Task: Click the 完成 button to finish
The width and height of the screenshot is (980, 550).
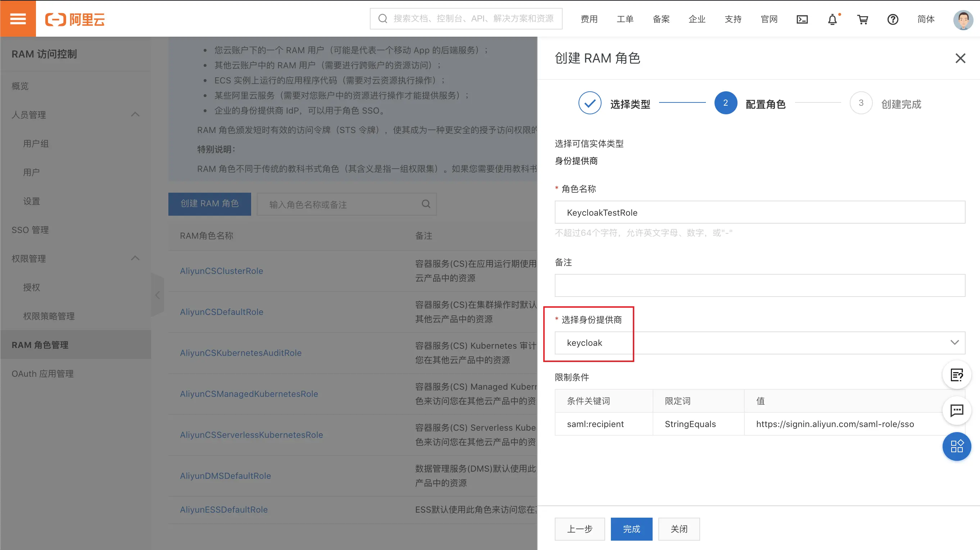Action: pos(631,529)
